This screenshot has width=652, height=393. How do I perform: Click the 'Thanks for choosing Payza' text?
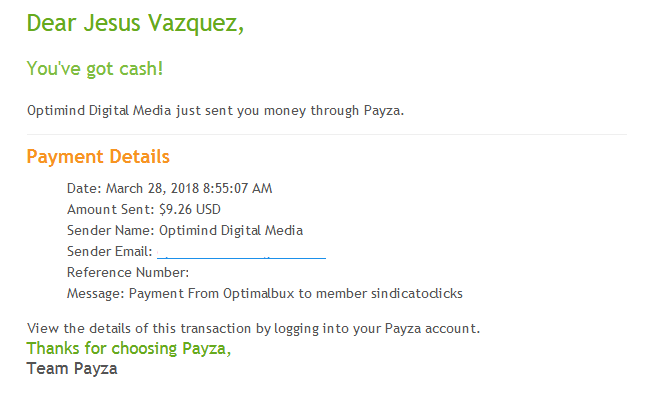(129, 349)
